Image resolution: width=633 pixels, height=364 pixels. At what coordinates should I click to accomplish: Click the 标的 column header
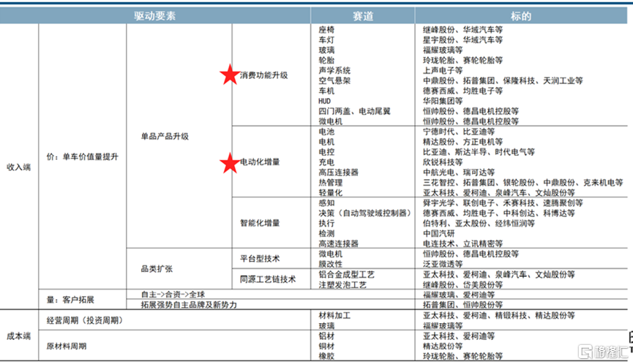(x=521, y=16)
